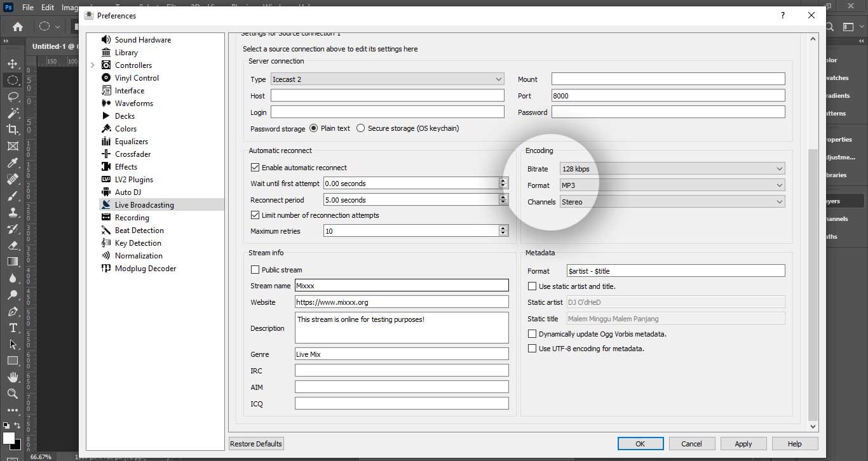Click the Apply button
Image resolution: width=868 pixels, height=461 pixels.
[743, 444]
